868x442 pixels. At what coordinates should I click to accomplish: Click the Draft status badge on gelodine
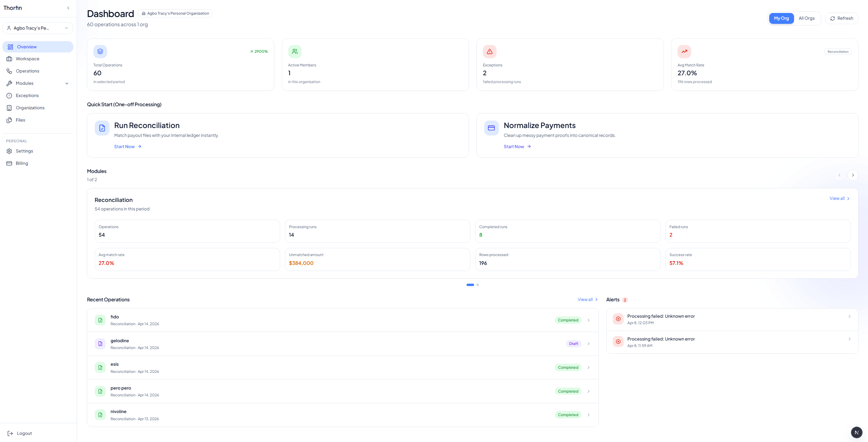click(x=574, y=344)
